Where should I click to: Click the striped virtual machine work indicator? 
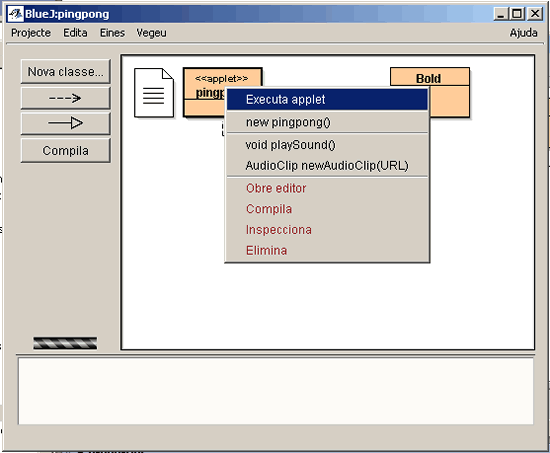tap(65, 343)
